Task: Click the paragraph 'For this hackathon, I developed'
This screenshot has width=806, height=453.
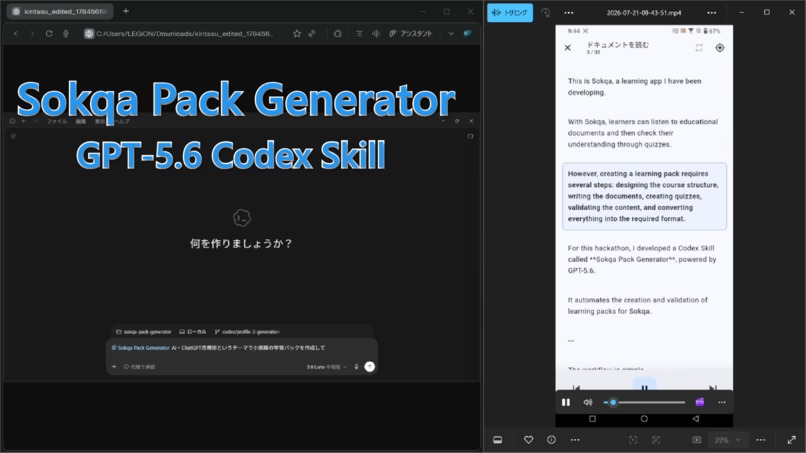Action: pyautogui.click(x=642, y=259)
